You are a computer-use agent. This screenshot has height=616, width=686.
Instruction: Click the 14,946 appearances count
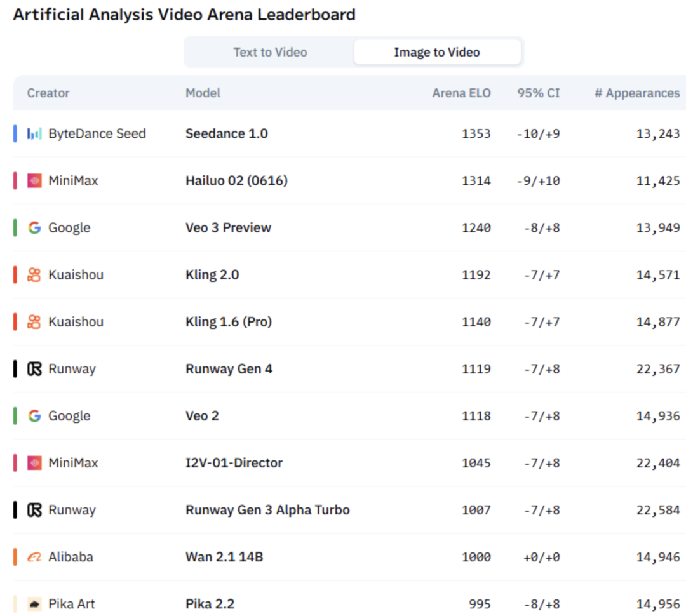(x=659, y=557)
